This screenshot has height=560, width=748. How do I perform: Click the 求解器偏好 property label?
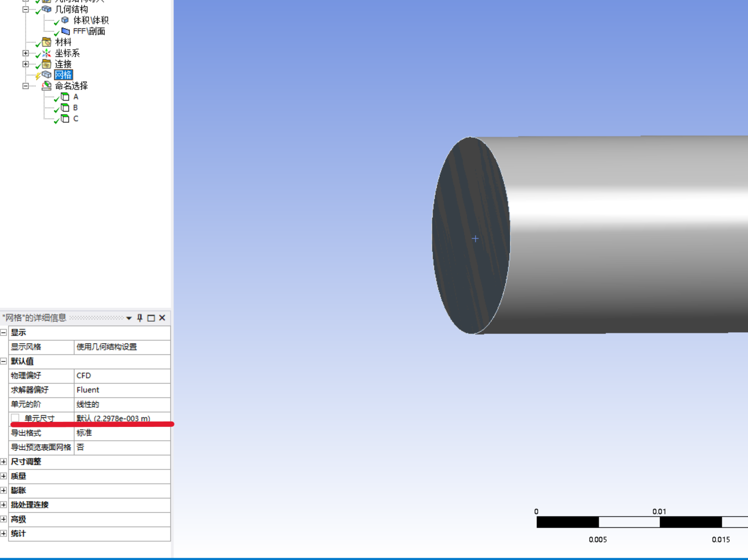pos(30,390)
